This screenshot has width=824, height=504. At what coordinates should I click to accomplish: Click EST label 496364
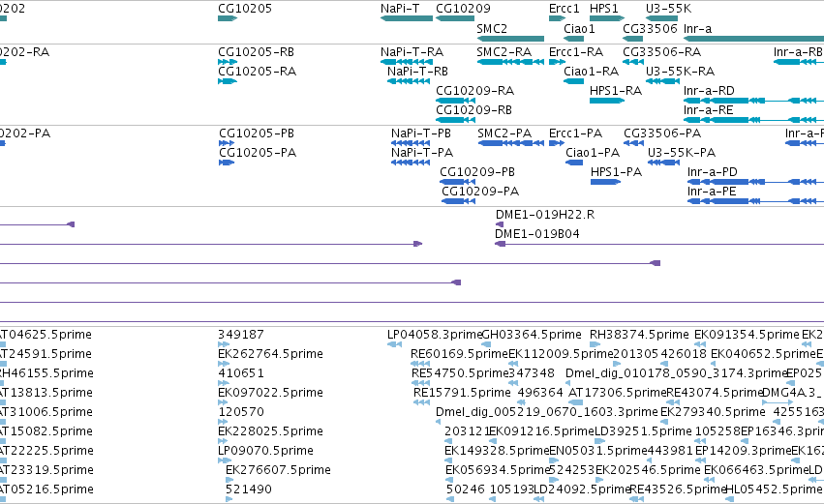[x=540, y=393]
